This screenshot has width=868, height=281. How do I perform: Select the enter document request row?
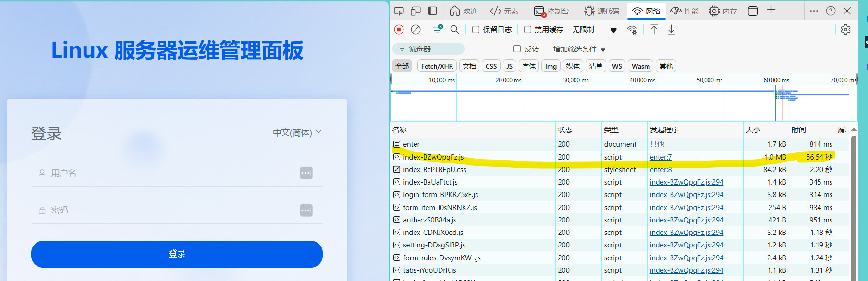pyautogui.click(x=620, y=144)
